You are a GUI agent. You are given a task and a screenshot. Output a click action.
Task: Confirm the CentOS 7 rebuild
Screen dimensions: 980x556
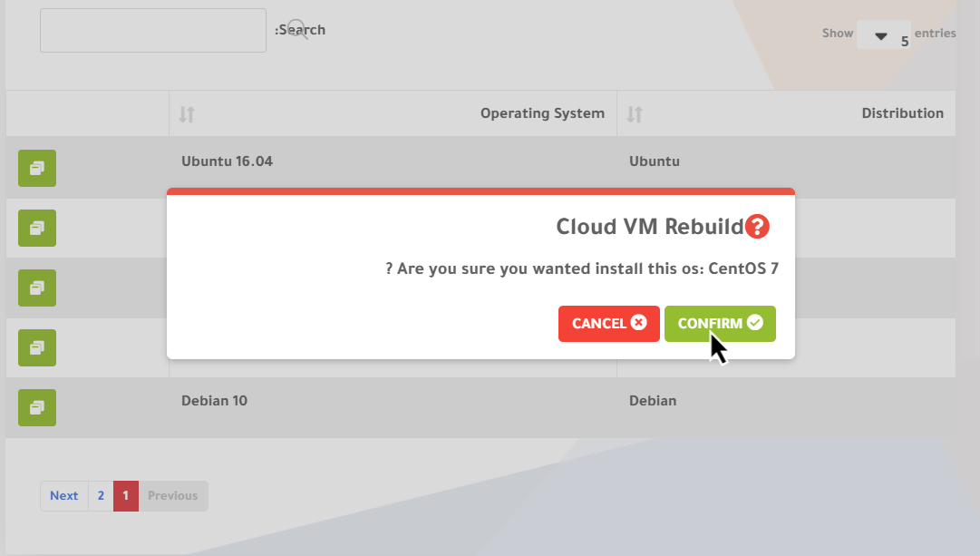720,324
